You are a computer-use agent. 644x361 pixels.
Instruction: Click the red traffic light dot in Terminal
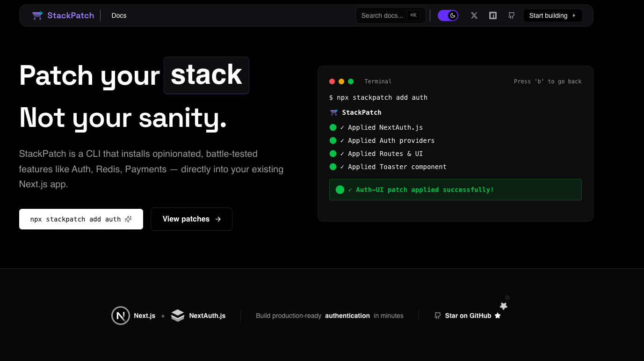tap(332, 81)
